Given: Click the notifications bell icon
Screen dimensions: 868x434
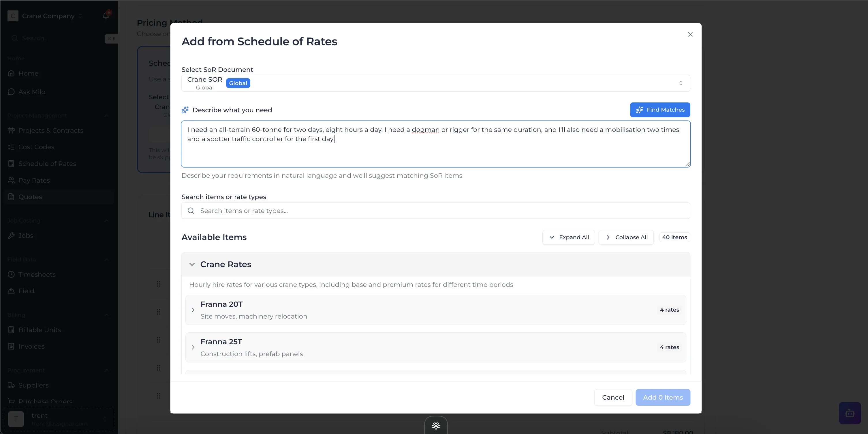Looking at the screenshot, I should pos(106,16).
